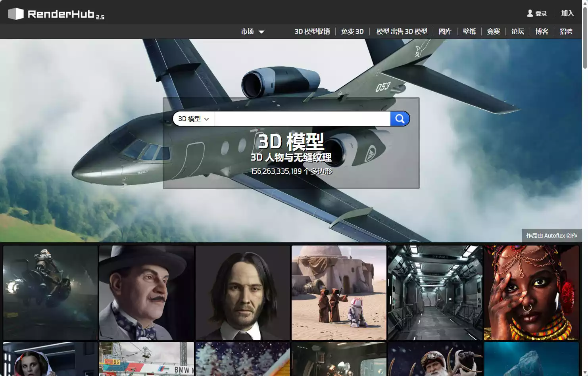Viewport: 588px width, 376px height.
Task: Open the BMW street scene thumbnail
Action: click(146, 359)
